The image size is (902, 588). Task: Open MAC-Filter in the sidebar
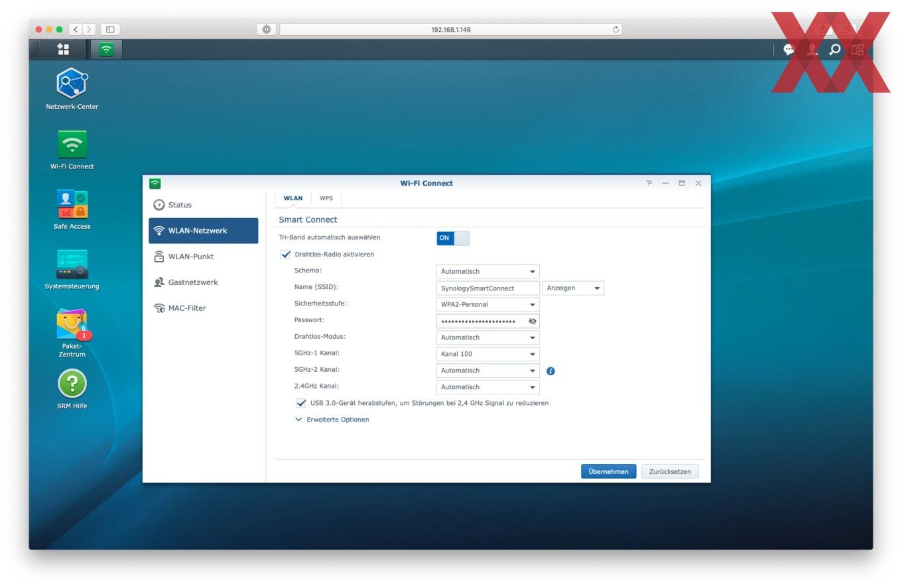pos(203,308)
